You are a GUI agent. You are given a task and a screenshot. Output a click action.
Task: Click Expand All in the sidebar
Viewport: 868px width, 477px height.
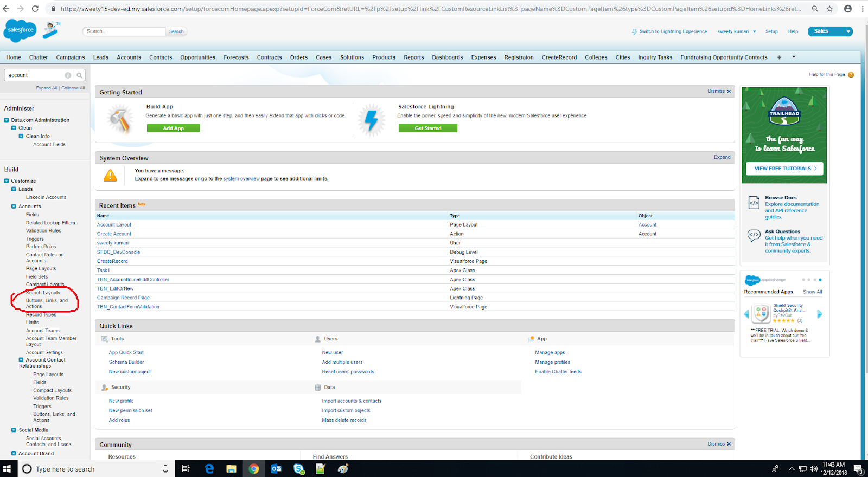click(x=47, y=88)
